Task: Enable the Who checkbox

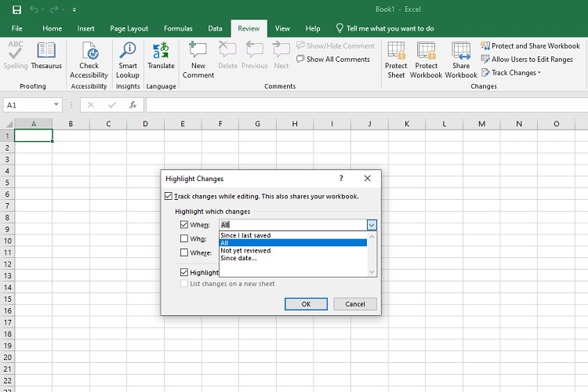Action: (x=184, y=239)
